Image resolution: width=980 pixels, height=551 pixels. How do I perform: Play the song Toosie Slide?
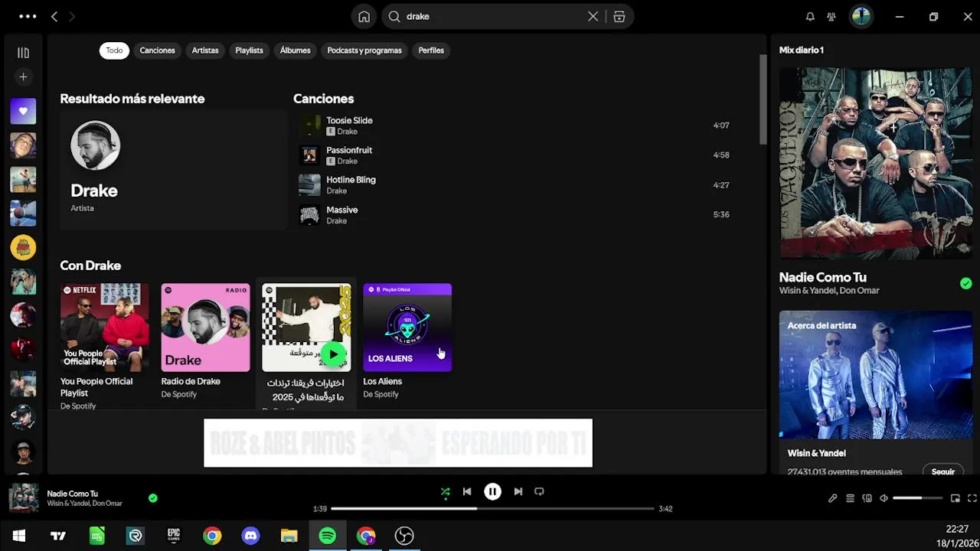point(514,126)
